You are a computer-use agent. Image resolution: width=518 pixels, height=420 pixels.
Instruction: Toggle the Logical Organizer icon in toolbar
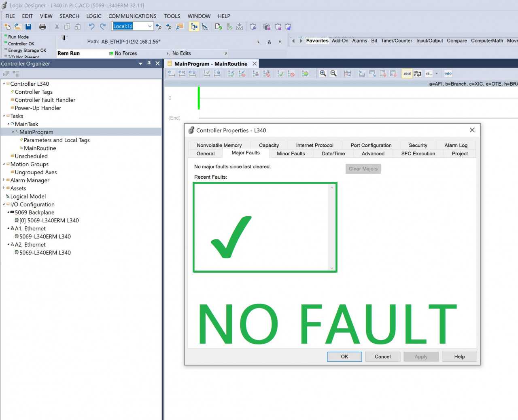205,27
